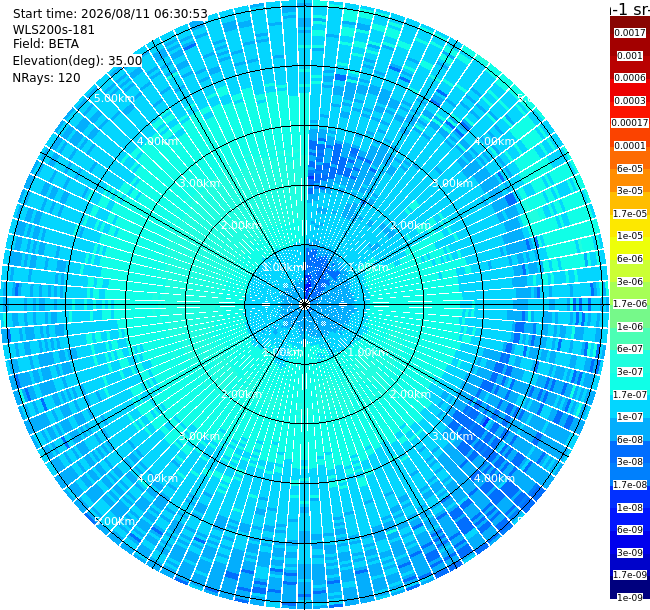Click the lower-left 2.00km ring label
This screenshot has height=610, width=650.
241,394
